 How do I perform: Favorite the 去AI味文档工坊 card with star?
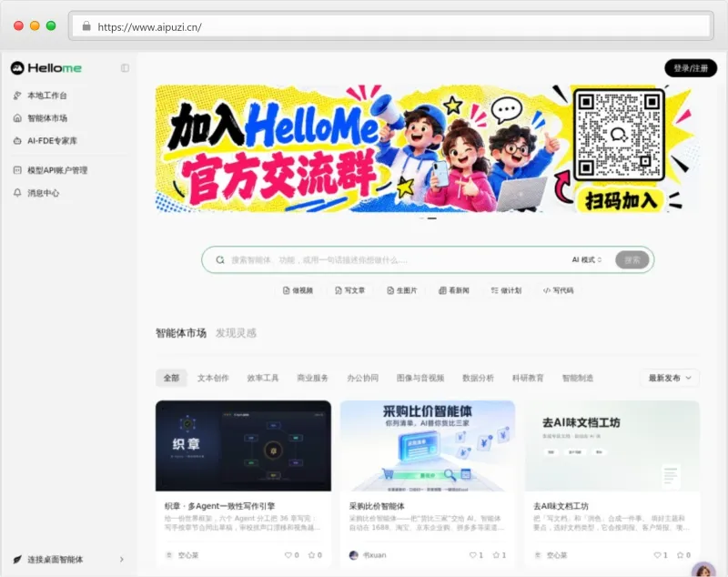[x=681, y=555]
